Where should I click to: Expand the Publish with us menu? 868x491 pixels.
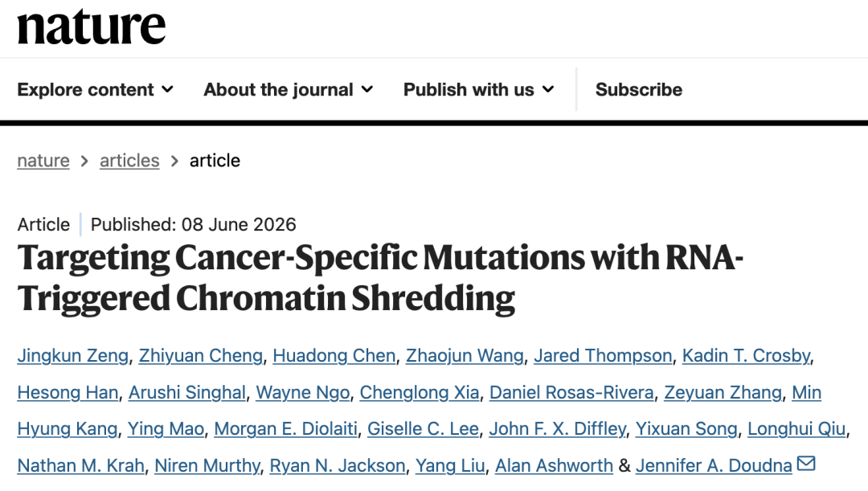(x=479, y=90)
